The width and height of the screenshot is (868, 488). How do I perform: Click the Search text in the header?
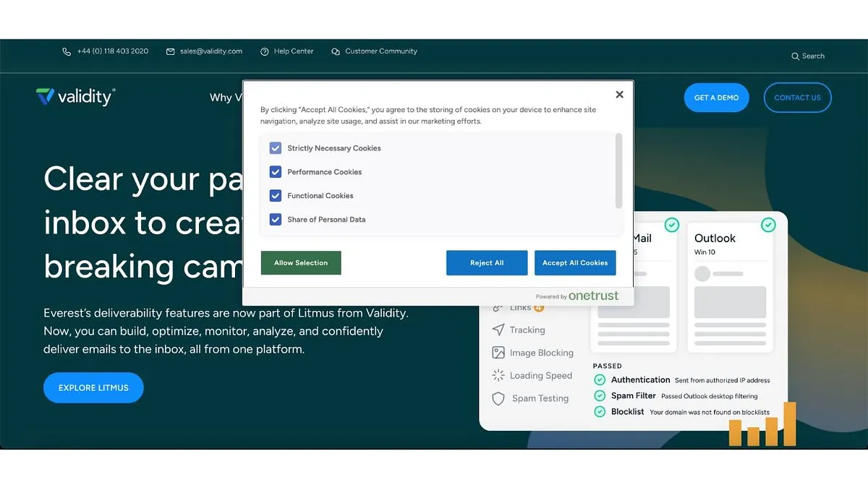pyautogui.click(x=813, y=56)
